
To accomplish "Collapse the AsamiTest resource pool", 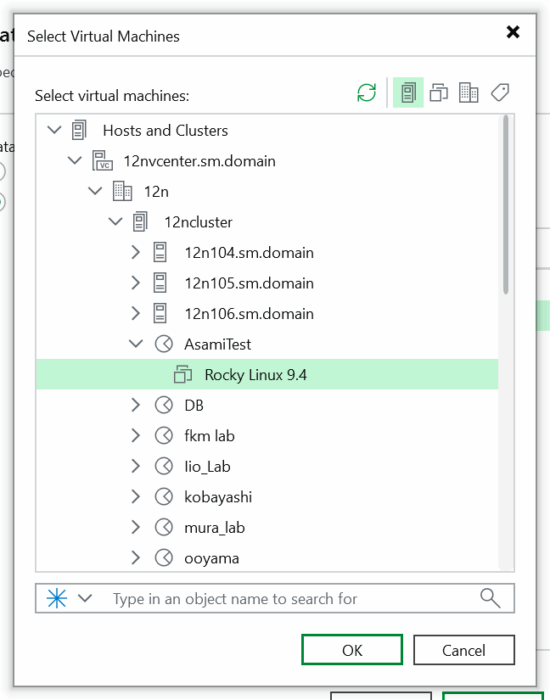I will (136, 344).
